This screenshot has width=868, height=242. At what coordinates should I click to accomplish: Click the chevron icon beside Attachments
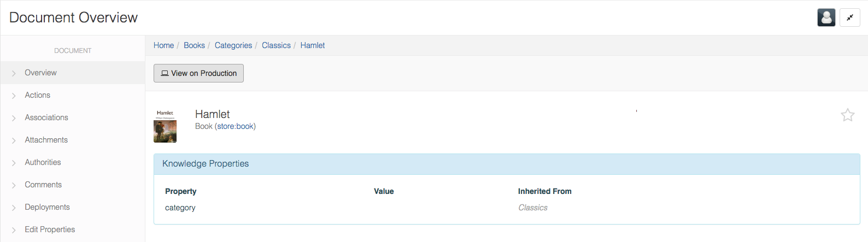pos(14,140)
